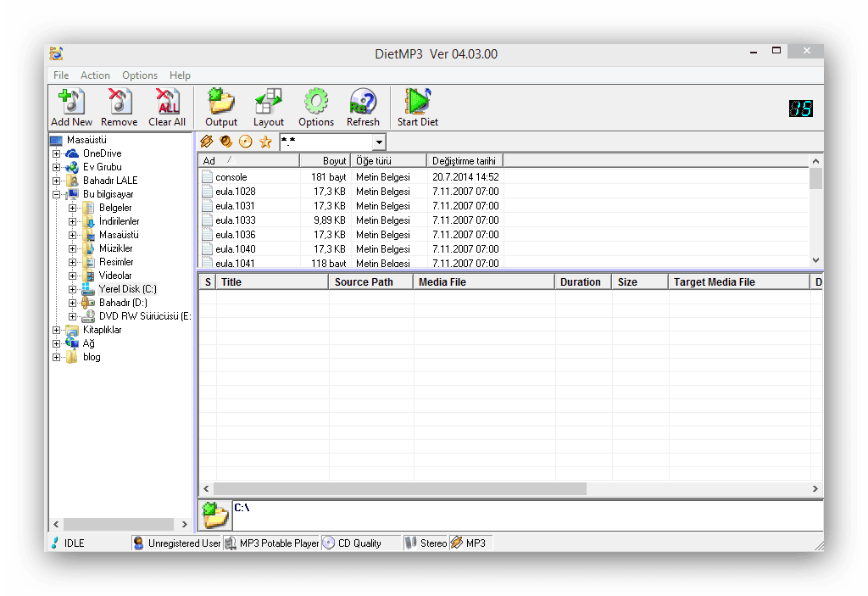Click the MP3 Potable Player status icon

coord(231,543)
